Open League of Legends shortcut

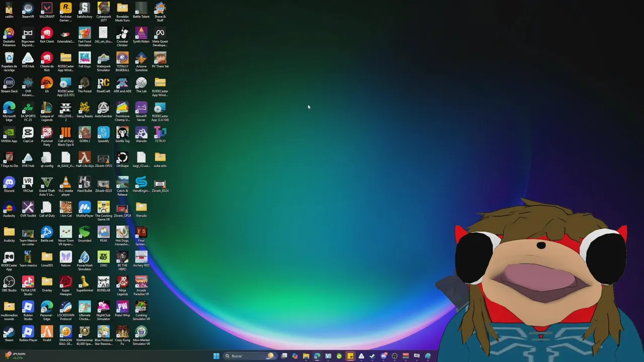47,112
